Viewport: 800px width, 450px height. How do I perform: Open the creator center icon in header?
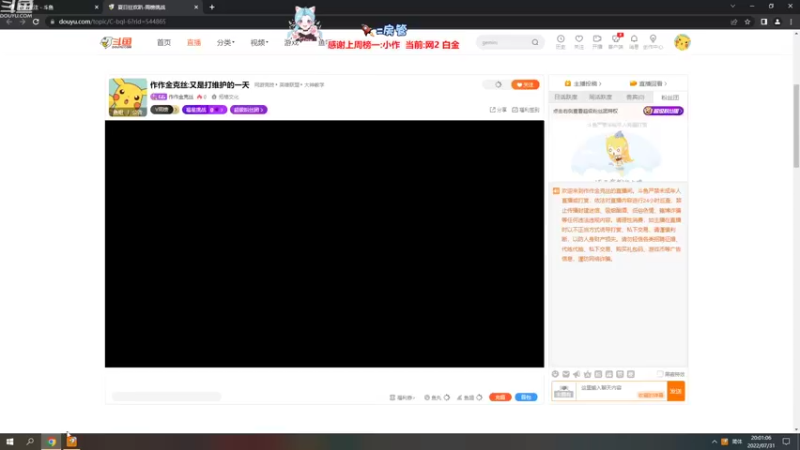(x=653, y=41)
